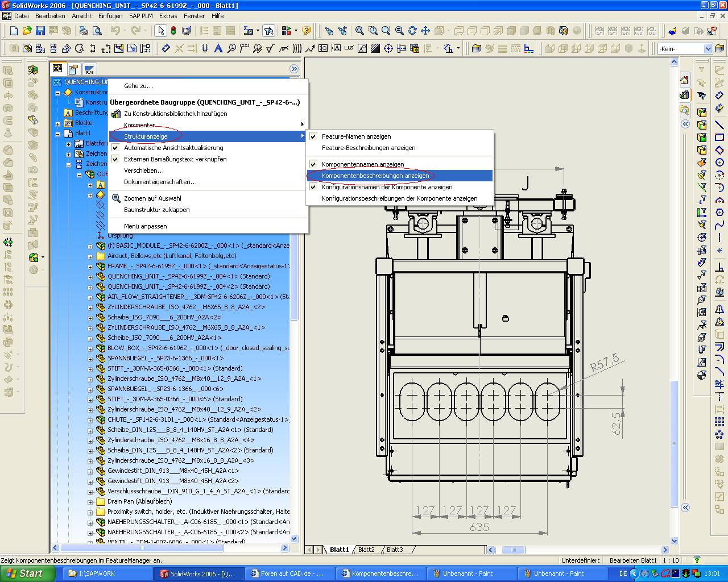Open the SAP PLM menu
728x582 pixels.
pyautogui.click(x=141, y=16)
